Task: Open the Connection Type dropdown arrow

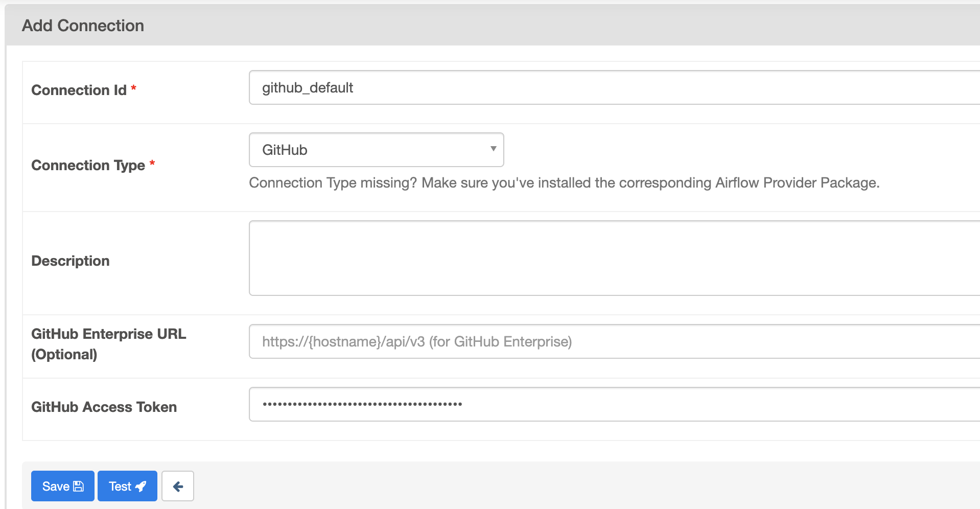Action: coord(493,149)
